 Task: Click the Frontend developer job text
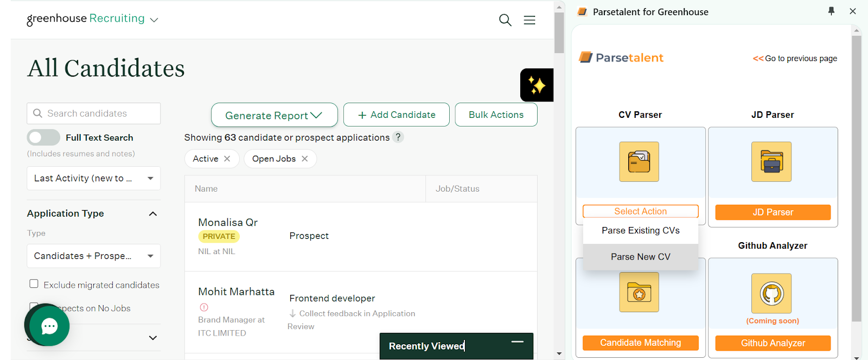coord(332,298)
